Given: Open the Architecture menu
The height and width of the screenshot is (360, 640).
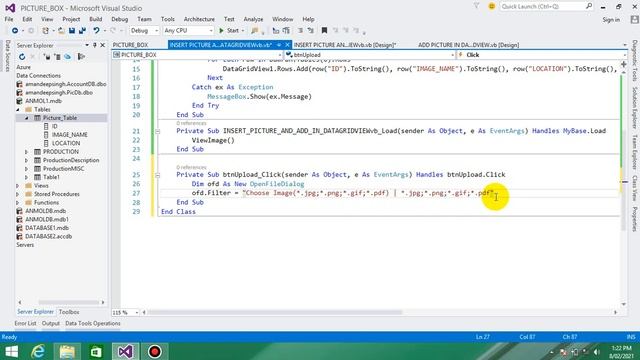Looking at the screenshot, I should click(x=199, y=19).
